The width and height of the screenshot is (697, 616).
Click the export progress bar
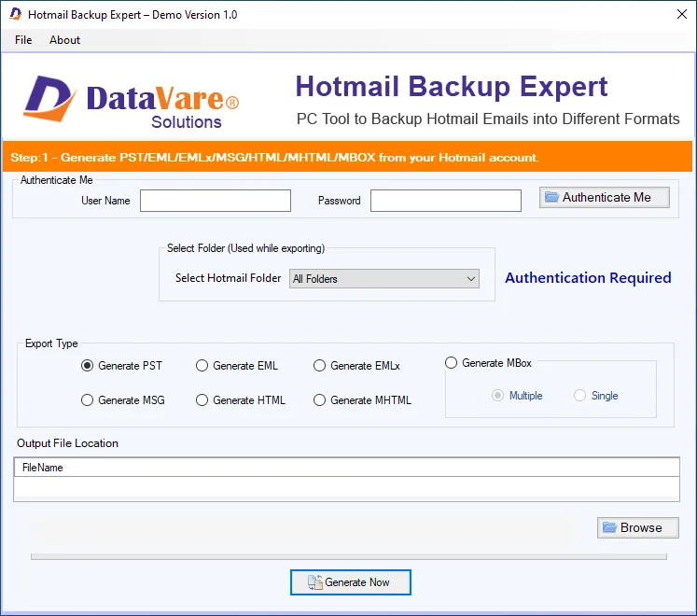(x=349, y=557)
